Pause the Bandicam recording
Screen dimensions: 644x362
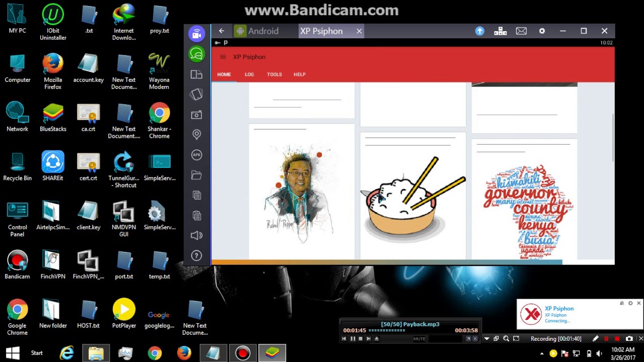[606, 339]
